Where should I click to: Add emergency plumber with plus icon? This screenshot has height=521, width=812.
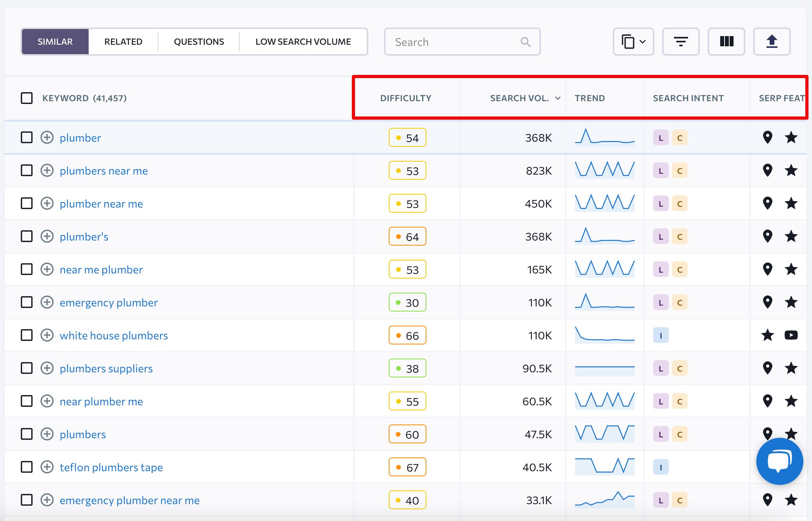[x=47, y=302]
